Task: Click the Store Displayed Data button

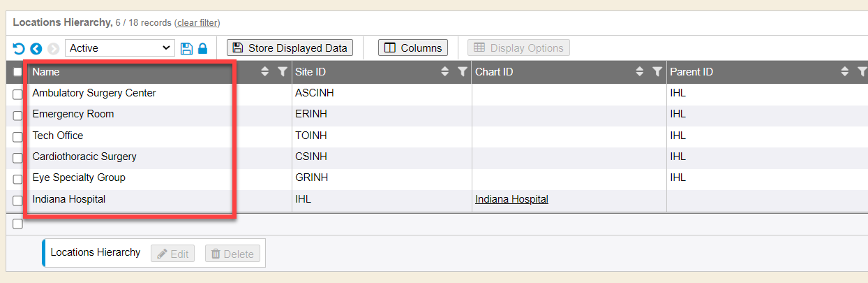Action: point(290,48)
